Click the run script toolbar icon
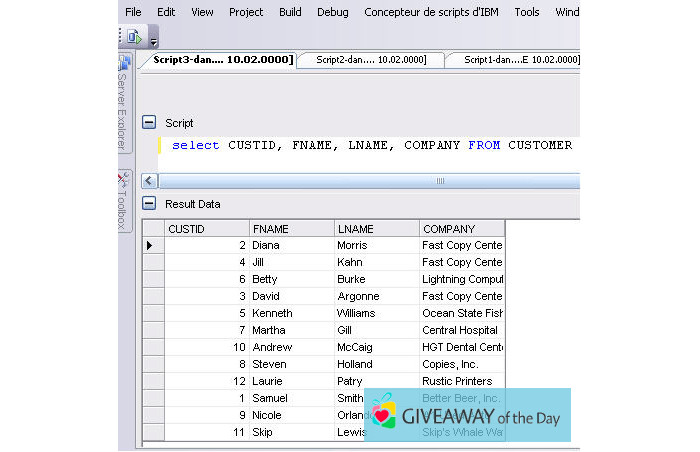 135,37
